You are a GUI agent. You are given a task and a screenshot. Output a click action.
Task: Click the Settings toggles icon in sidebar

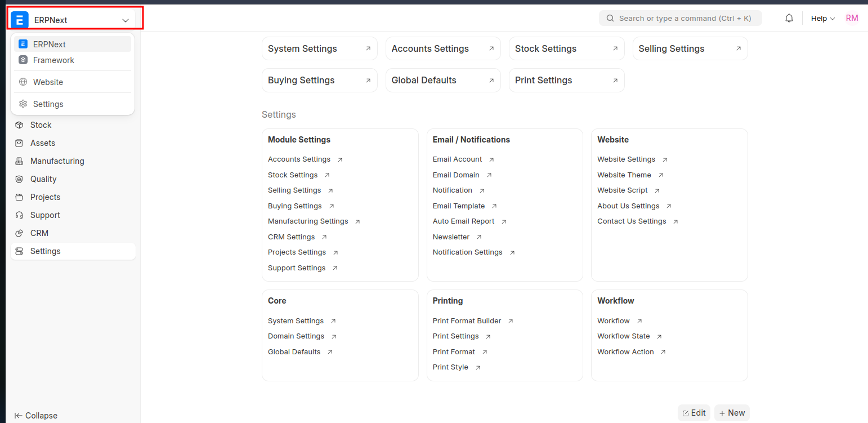pyautogui.click(x=19, y=251)
